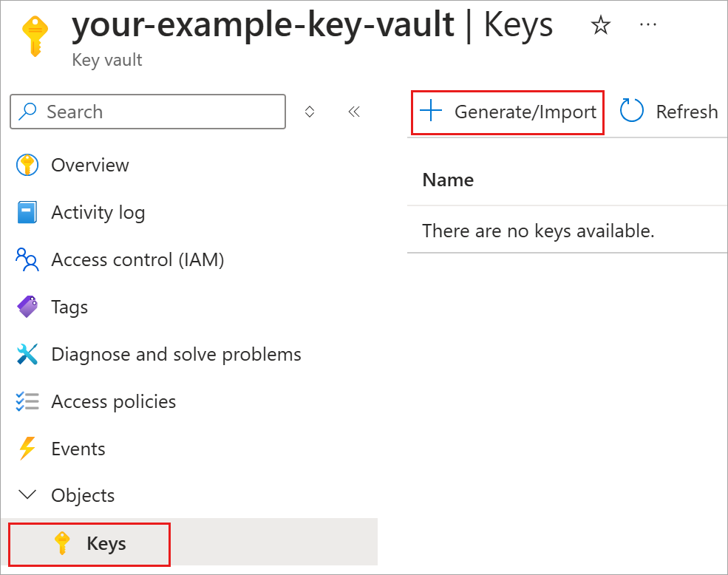Select the Tags icon in sidebar
728x575 pixels.
27,307
